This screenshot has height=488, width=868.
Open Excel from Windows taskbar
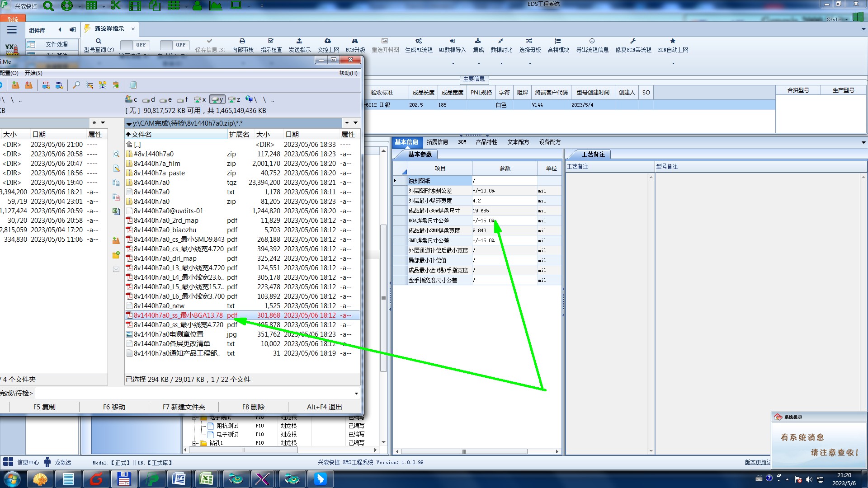click(207, 479)
